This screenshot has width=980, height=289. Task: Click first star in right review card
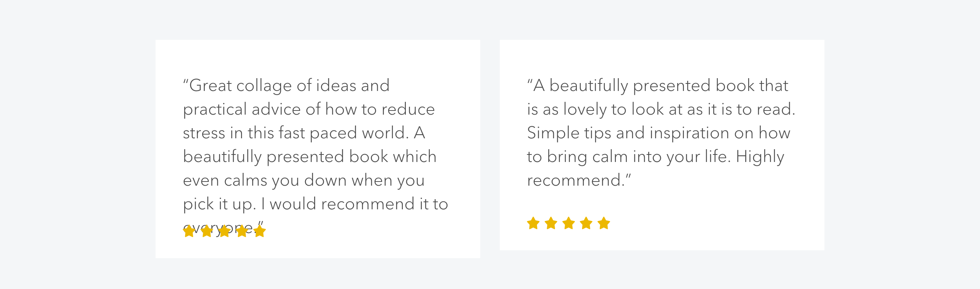(533, 223)
